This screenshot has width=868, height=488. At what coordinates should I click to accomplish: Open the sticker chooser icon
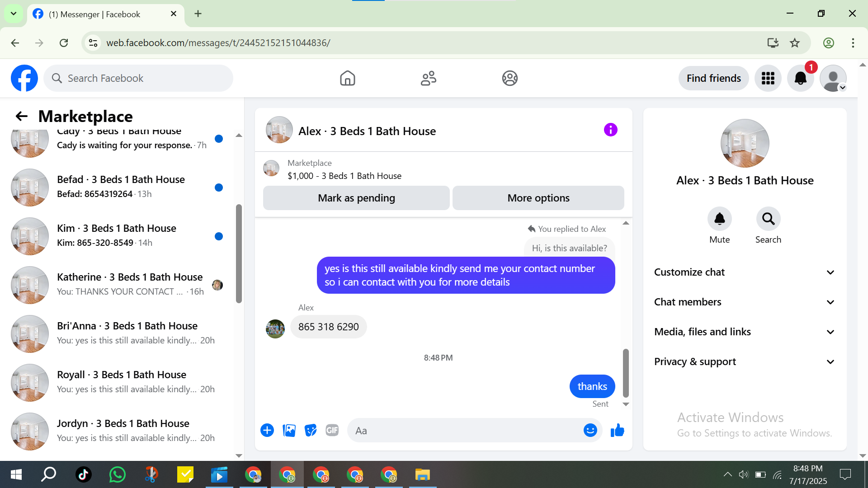[311, 431]
